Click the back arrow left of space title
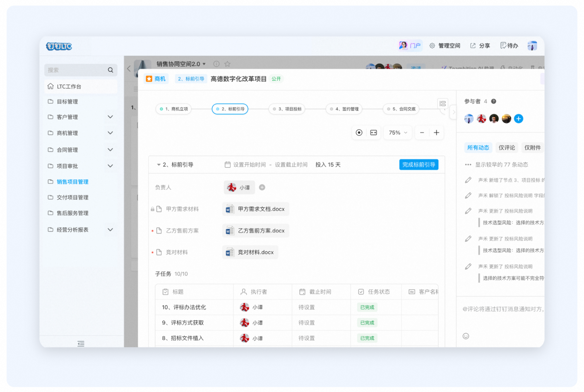The image size is (584, 392). pos(129,69)
